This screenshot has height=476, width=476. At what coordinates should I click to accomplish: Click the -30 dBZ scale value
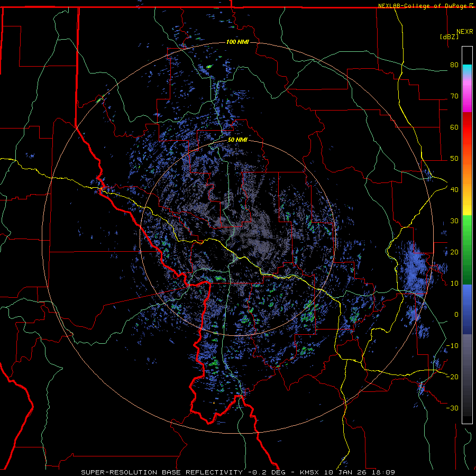point(452,408)
